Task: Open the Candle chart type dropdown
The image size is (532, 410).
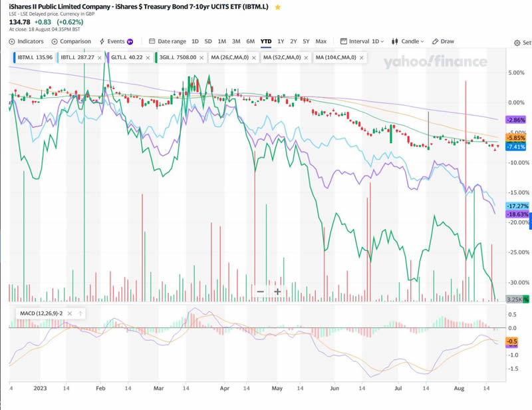Action: (412, 41)
